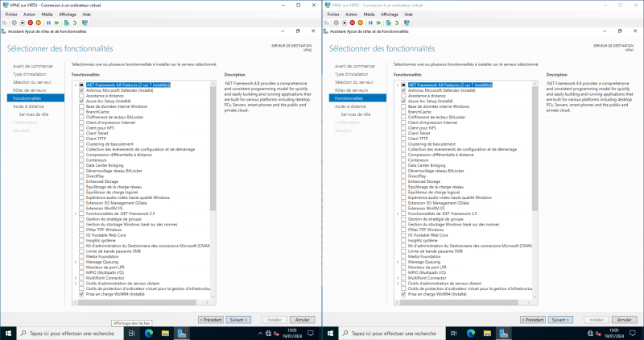This screenshot has width=644, height=340.
Task: Check Gestion de stratégie de groupe in VPN2
Action: (81, 219)
